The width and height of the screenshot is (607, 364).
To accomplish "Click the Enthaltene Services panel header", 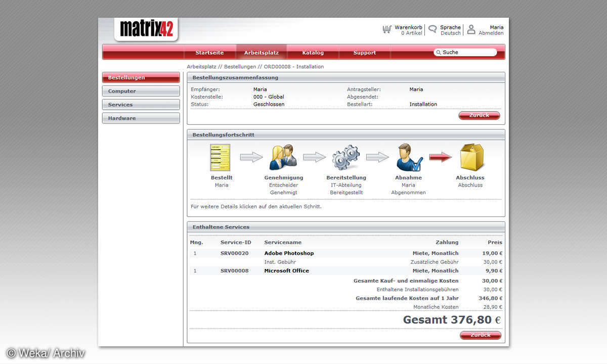I will coord(346,227).
